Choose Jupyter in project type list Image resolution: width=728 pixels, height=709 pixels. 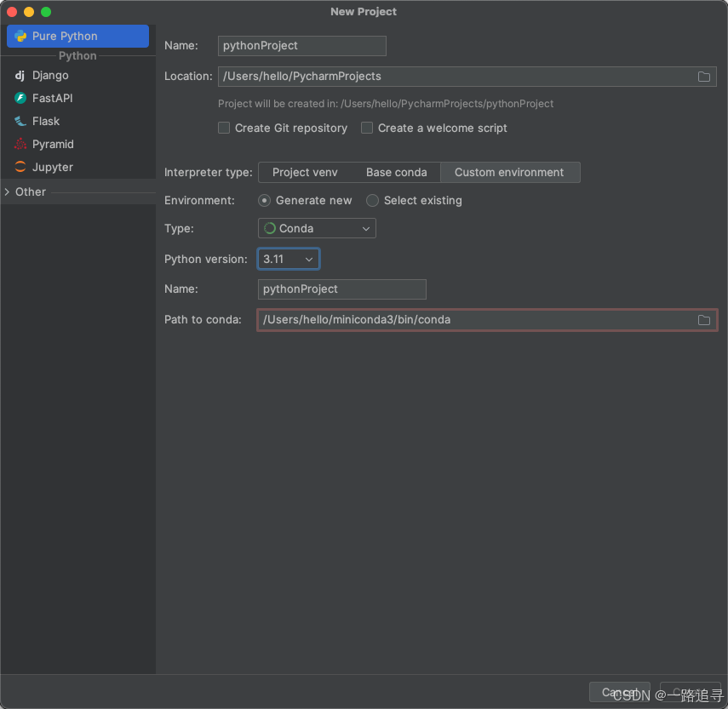tap(78, 167)
